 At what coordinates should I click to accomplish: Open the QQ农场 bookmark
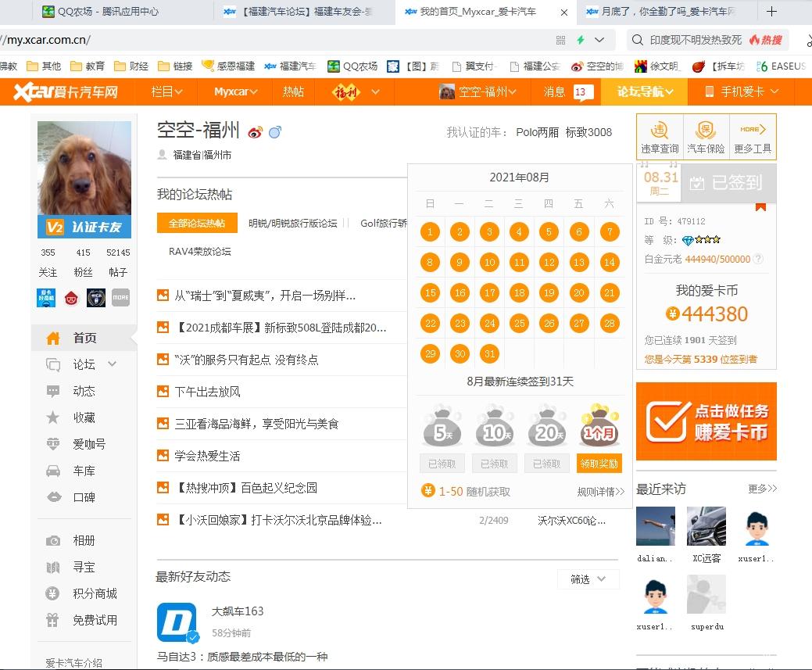[x=353, y=66]
